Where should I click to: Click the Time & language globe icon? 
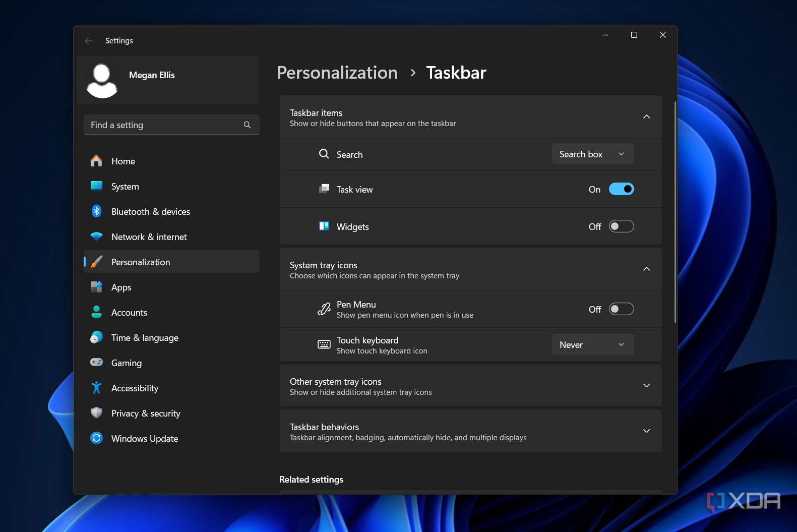coord(96,337)
